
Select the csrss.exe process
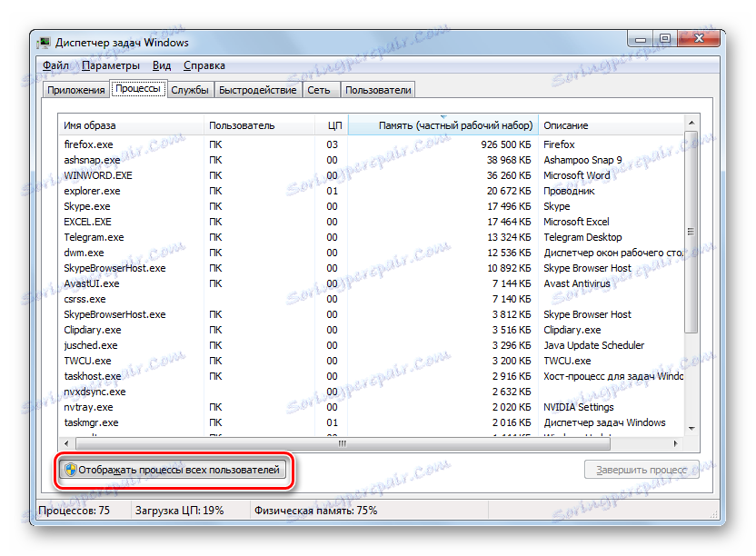pos(372,299)
